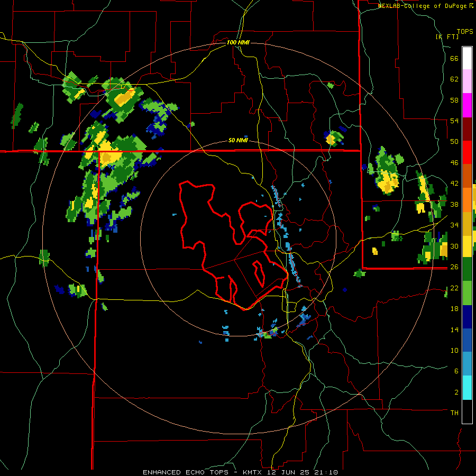Screen dimensions: 476x476
Task: Click the light pink legend swatch
Action: pos(467,81)
